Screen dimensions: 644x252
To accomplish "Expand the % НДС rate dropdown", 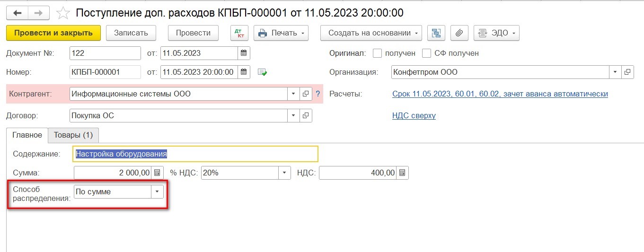I will pos(284,173).
